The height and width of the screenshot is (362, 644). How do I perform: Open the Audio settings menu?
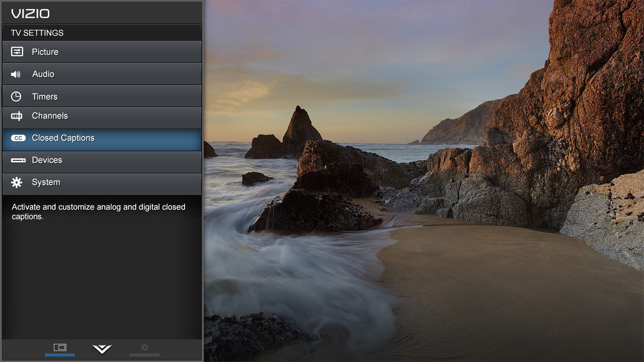[102, 74]
